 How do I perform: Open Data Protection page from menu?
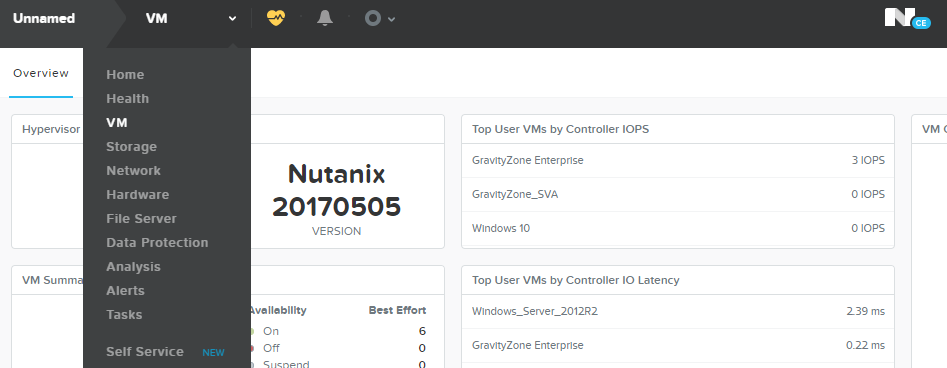coord(157,242)
